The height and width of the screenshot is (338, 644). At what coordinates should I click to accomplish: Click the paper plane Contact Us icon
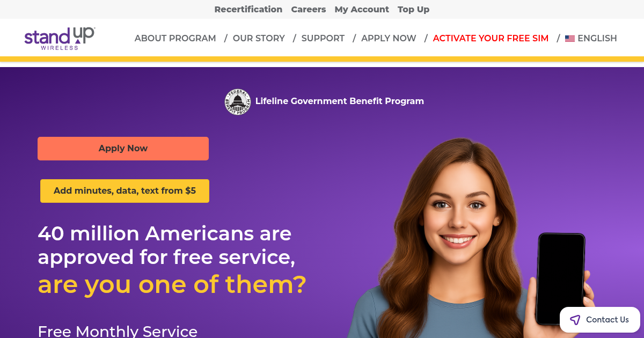(575, 320)
